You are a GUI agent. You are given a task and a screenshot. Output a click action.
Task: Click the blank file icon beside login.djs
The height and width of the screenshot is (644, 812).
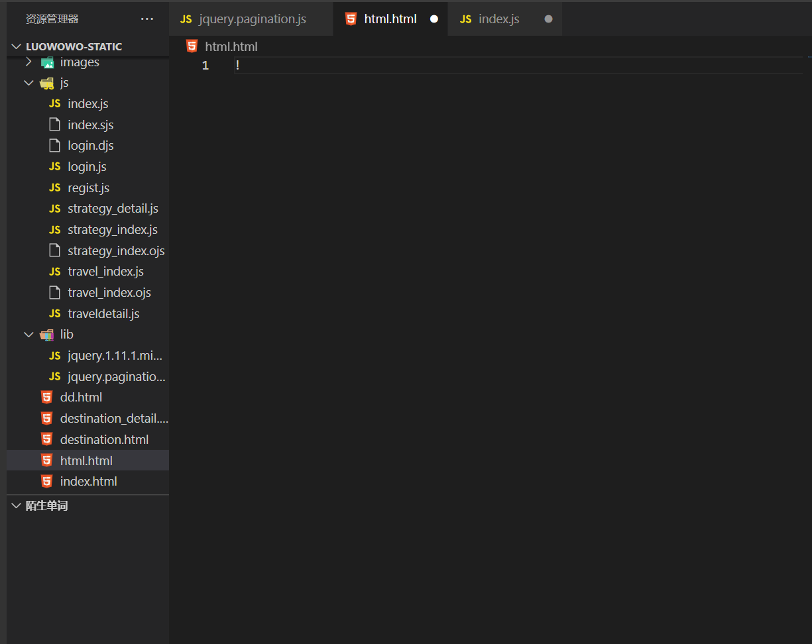pos(55,146)
